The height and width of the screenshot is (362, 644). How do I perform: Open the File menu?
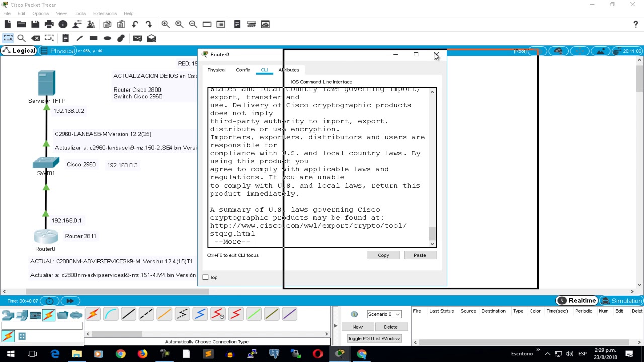click(x=7, y=13)
